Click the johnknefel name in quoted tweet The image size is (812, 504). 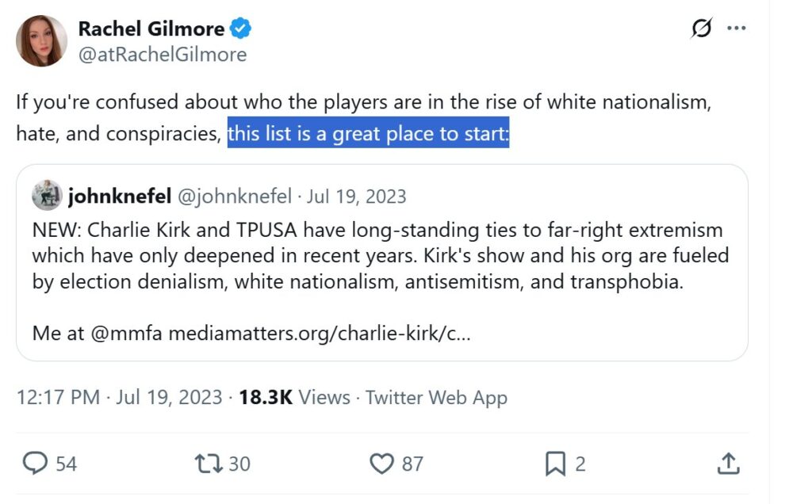click(119, 196)
